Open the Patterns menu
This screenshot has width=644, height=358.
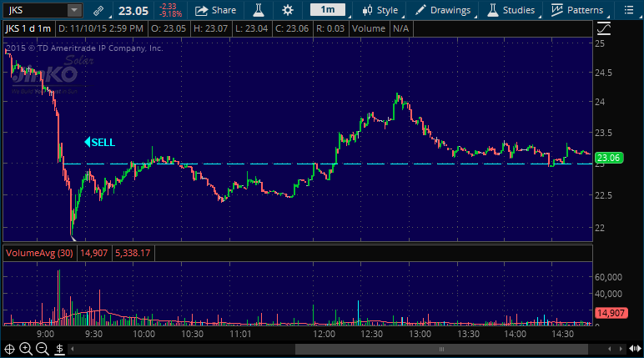point(577,10)
